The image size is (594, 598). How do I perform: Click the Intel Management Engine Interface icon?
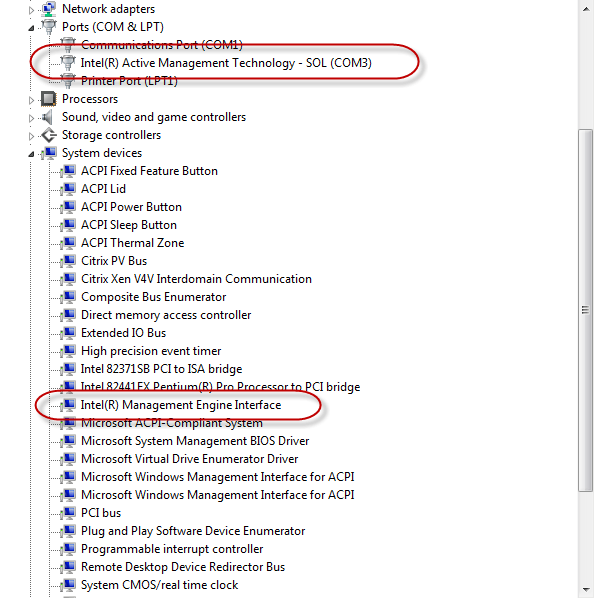click(x=68, y=405)
